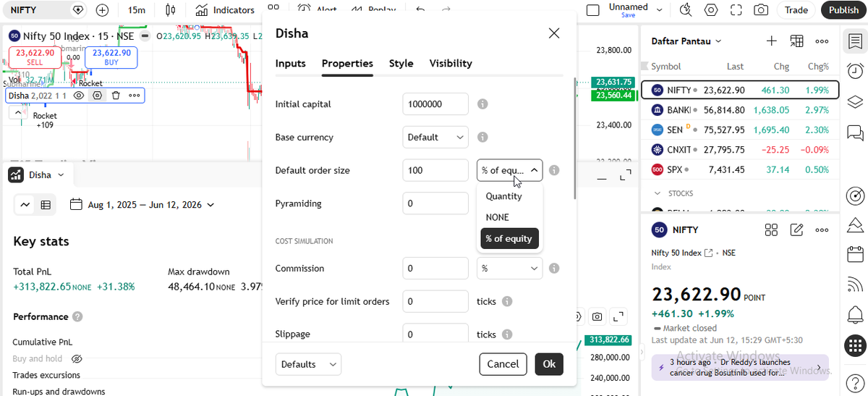Image resolution: width=868 pixels, height=396 pixels.
Task: Click the BUY 23,622.90 button
Action: pos(111,57)
